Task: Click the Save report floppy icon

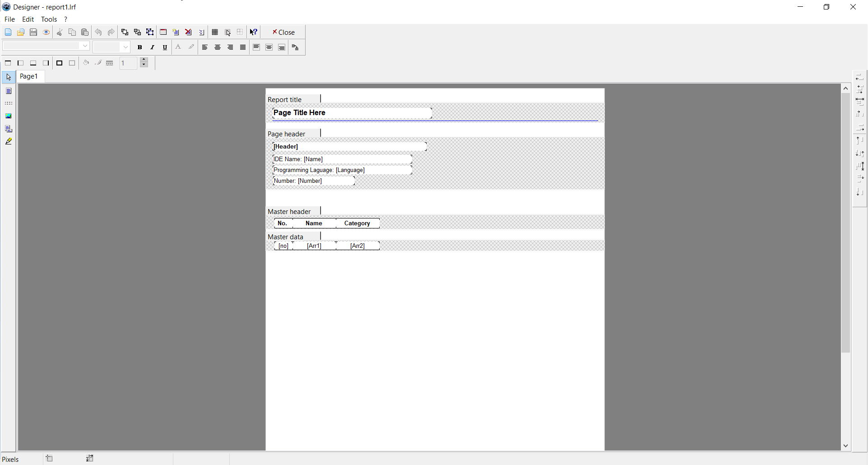Action: (x=33, y=32)
